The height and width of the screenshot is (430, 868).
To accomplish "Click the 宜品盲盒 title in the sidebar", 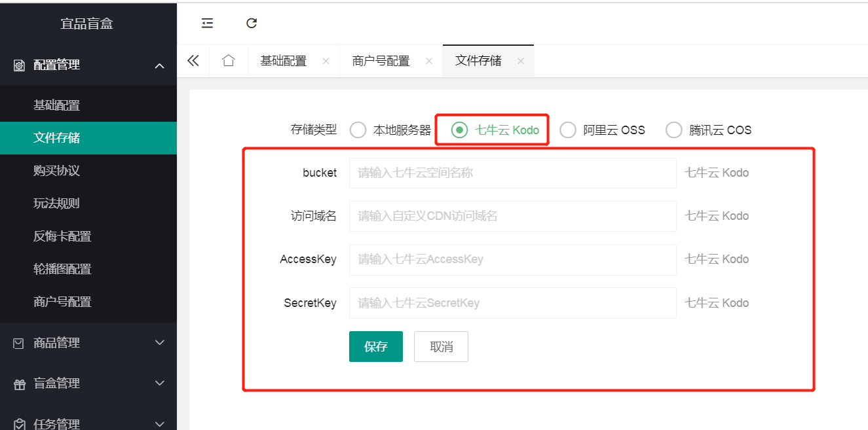I will 87,24.
